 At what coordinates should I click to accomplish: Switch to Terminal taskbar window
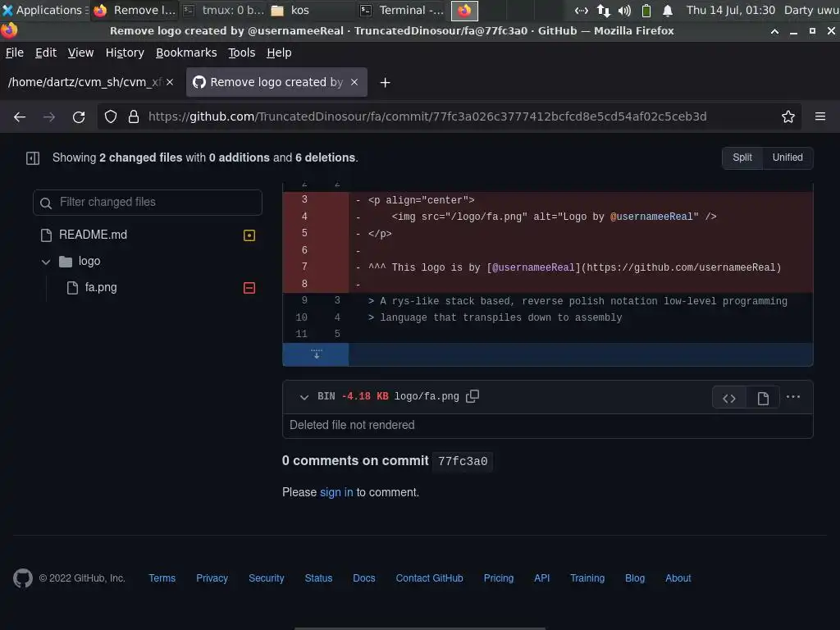click(x=402, y=10)
